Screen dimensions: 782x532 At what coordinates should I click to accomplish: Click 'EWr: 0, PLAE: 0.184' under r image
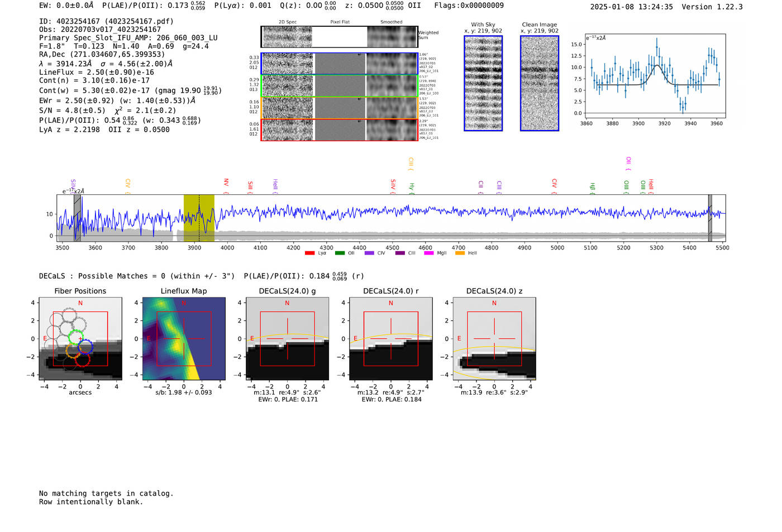tap(392, 399)
